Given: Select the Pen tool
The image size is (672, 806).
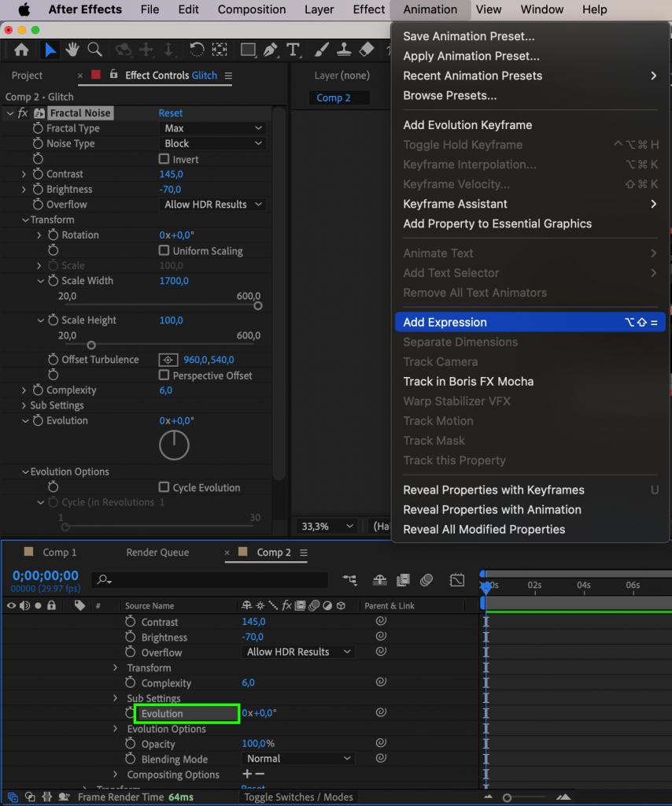Looking at the screenshot, I should tap(270, 49).
